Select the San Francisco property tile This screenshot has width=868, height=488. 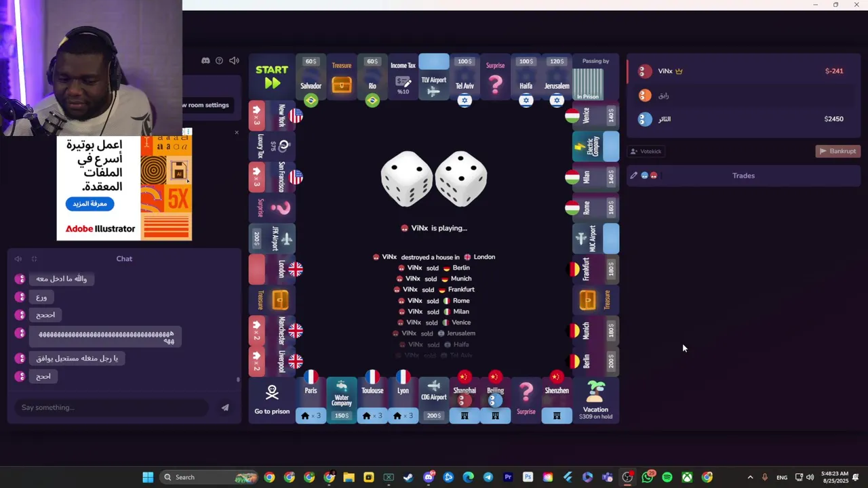(276, 177)
